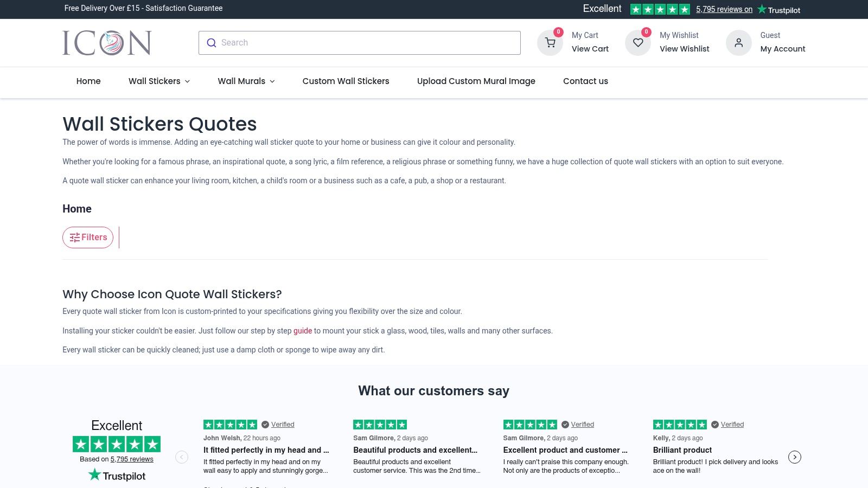Screen dimensions: 868x488
Task: Open the Filters button
Action: (88, 237)
